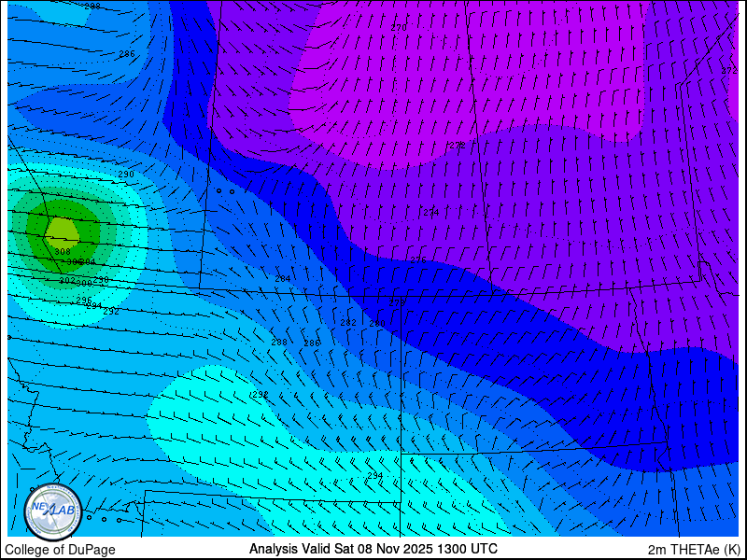The width and height of the screenshot is (747, 560).
Task: Click the 'Analysis Valid Sat 08 Nov 2025 1300 UTC' caption
Action: click(x=373, y=549)
